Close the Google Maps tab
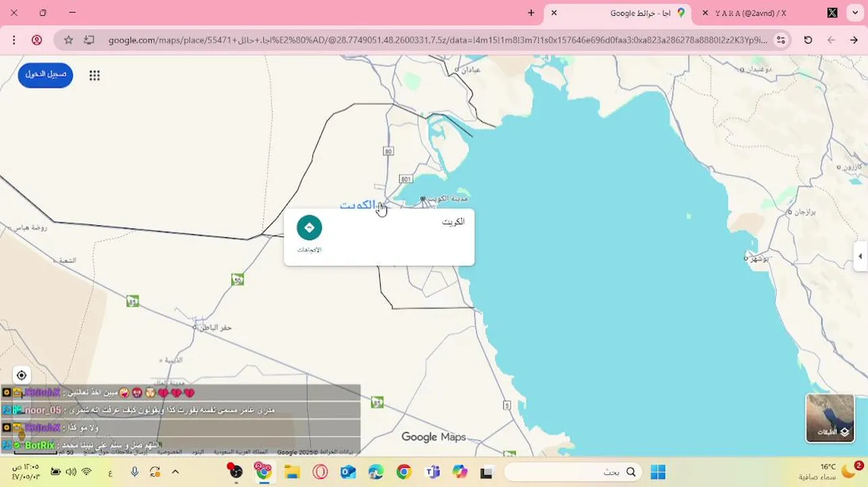The height and width of the screenshot is (487, 868). pos(554,13)
